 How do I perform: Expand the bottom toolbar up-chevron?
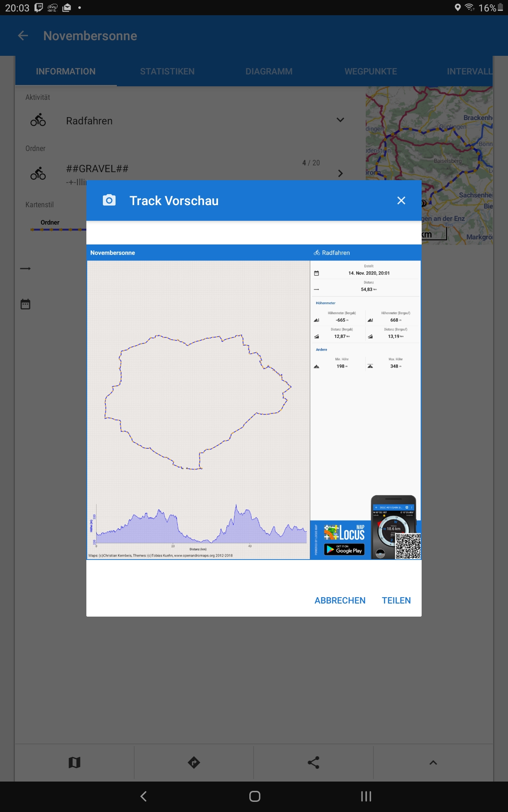tap(433, 763)
